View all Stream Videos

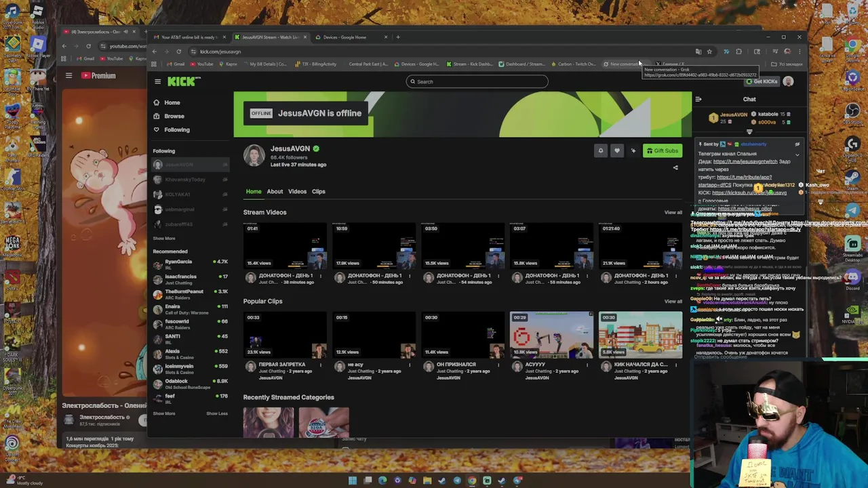click(x=673, y=213)
